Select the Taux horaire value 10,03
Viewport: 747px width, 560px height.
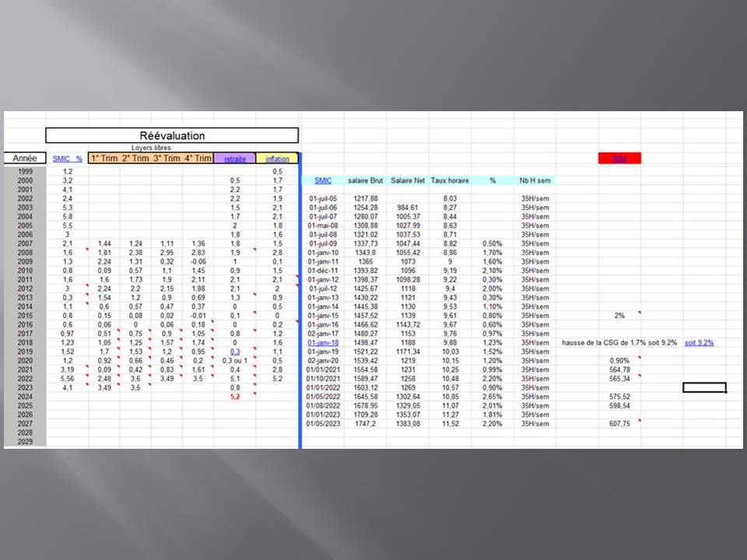point(450,352)
